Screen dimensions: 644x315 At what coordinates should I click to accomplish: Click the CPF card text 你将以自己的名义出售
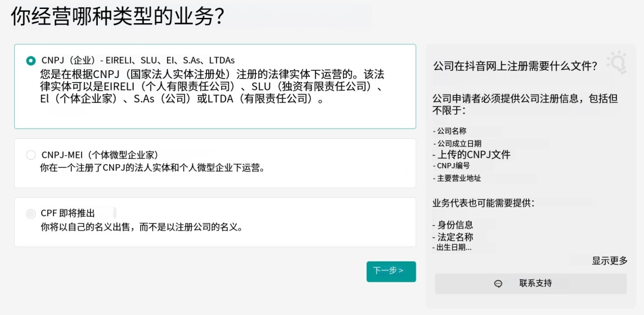pyautogui.click(x=141, y=227)
